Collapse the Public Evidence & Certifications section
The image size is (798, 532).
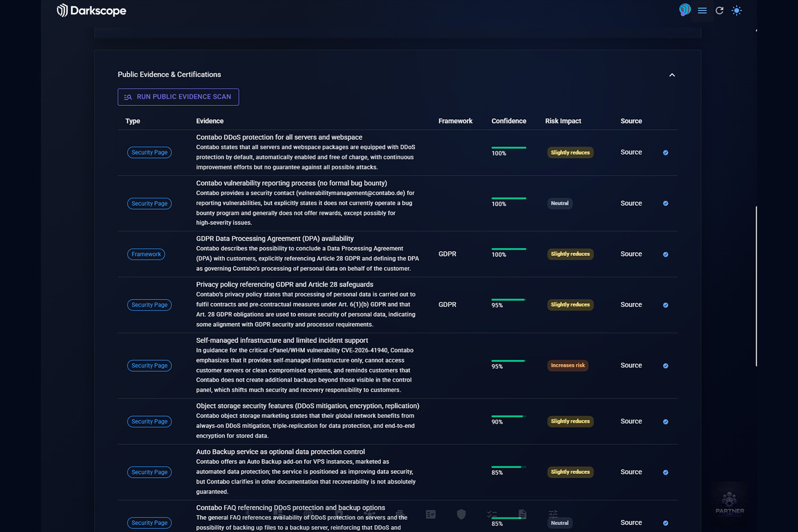[x=672, y=75]
